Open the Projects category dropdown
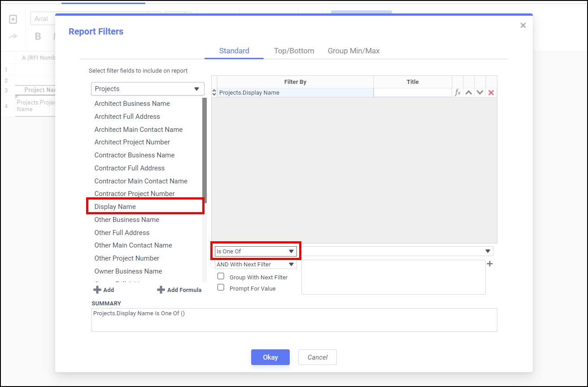Image resolution: width=588 pixels, height=387 pixels. [148, 89]
